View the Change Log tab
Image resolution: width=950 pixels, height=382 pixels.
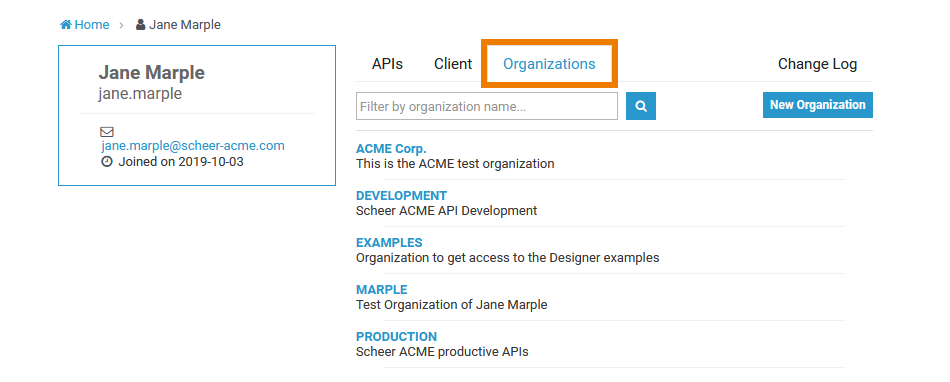[x=817, y=64]
